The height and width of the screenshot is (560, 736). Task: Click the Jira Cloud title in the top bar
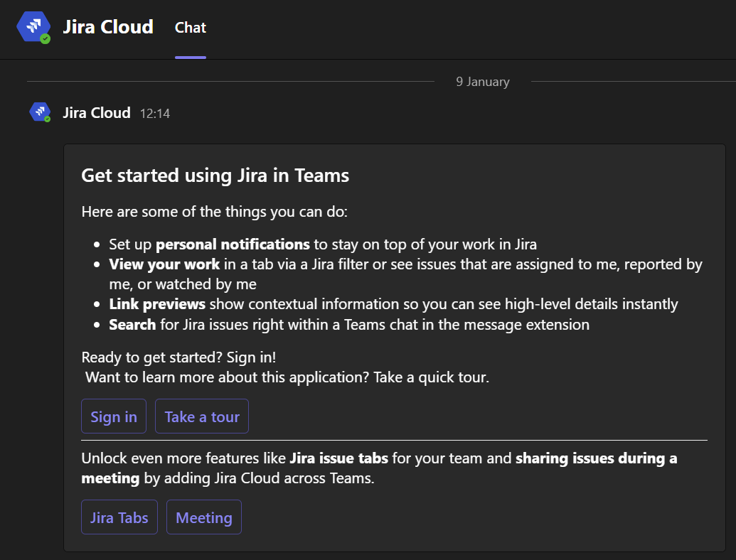coord(108,27)
